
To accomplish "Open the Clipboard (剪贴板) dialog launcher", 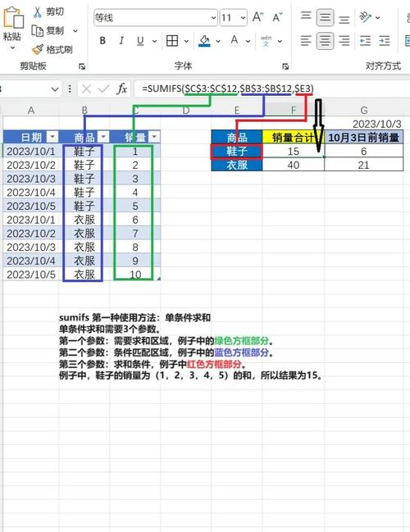I will point(82,66).
